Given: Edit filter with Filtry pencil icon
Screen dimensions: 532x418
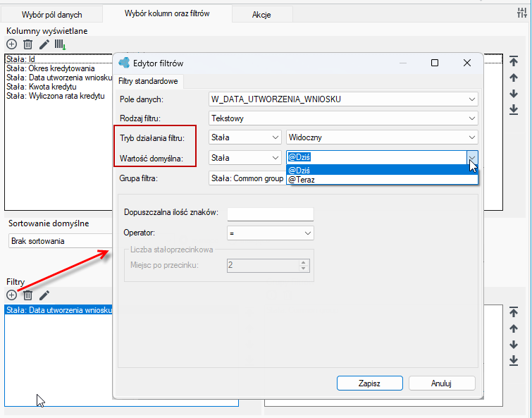Looking at the screenshot, I should (x=44, y=295).
